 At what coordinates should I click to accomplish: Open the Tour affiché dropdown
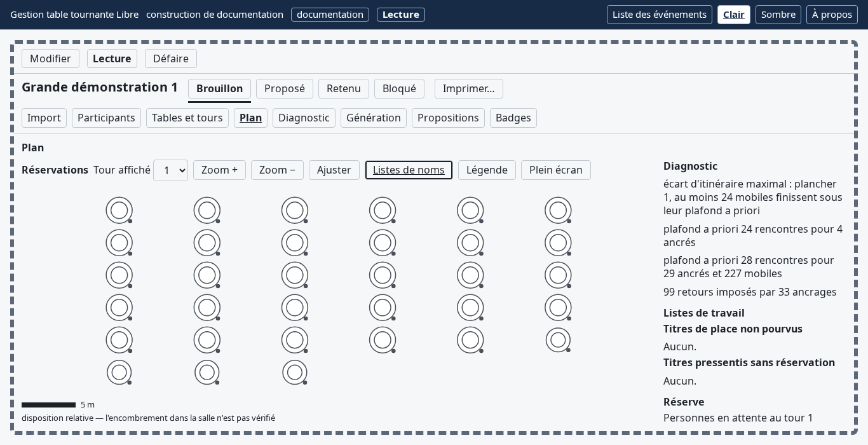coord(170,170)
